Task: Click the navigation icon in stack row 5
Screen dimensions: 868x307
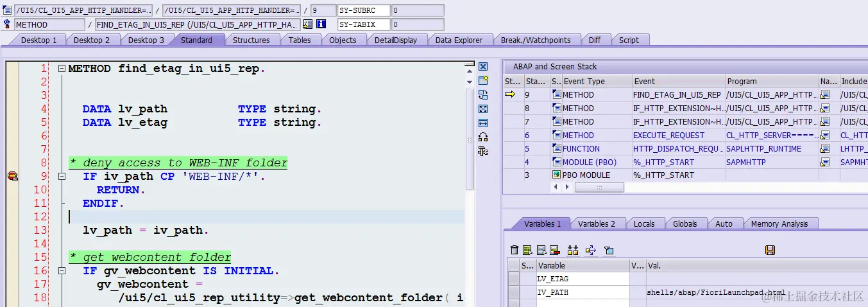Action: 825,148
